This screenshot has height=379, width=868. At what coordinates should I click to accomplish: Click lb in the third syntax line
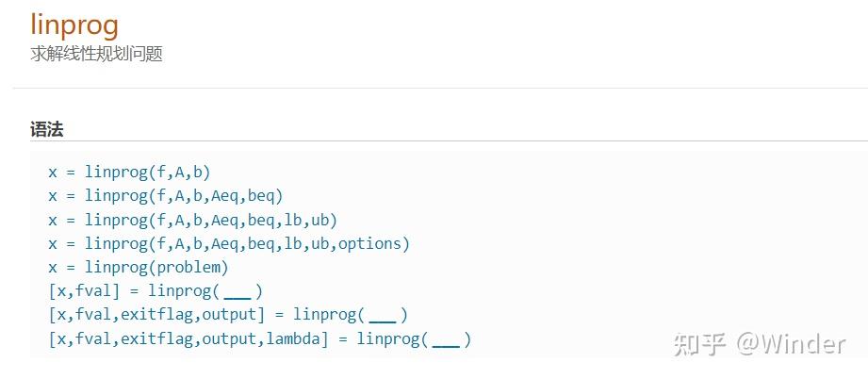click(293, 220)
